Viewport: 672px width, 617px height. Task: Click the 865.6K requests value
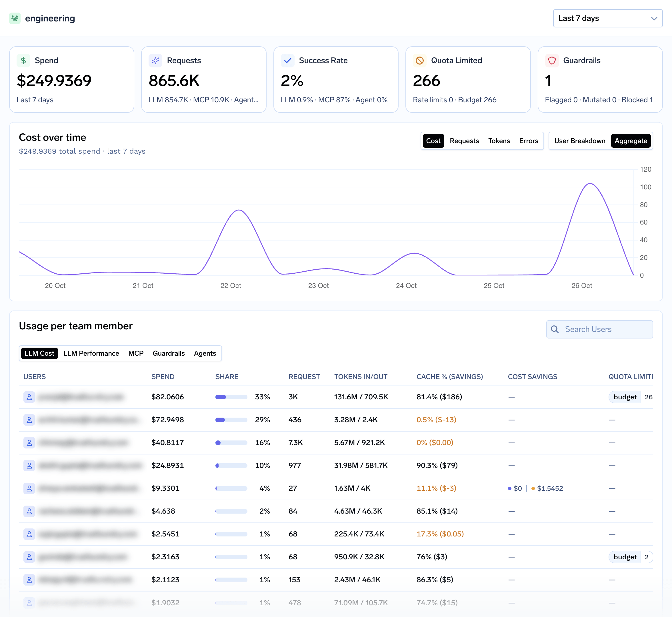(x=174, y=81)
